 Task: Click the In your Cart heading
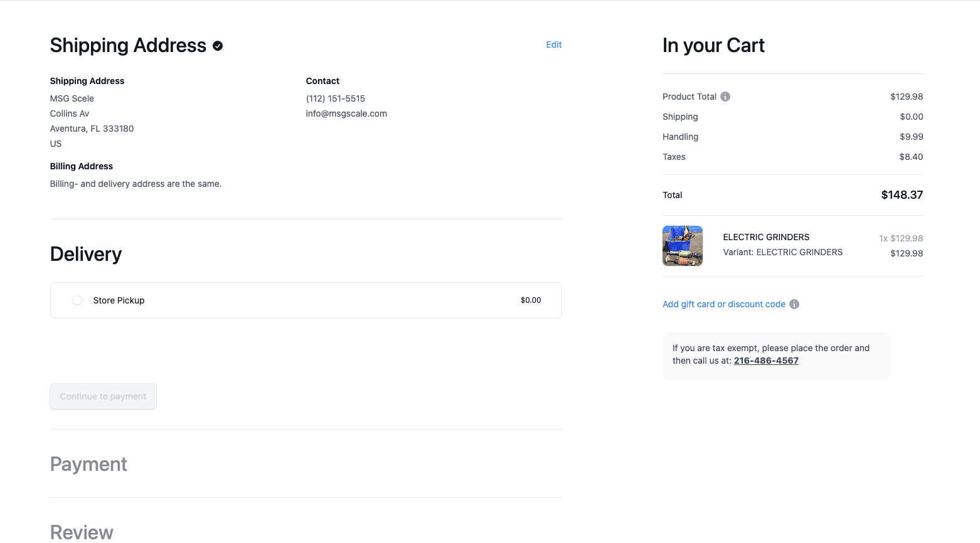[713, 45]
